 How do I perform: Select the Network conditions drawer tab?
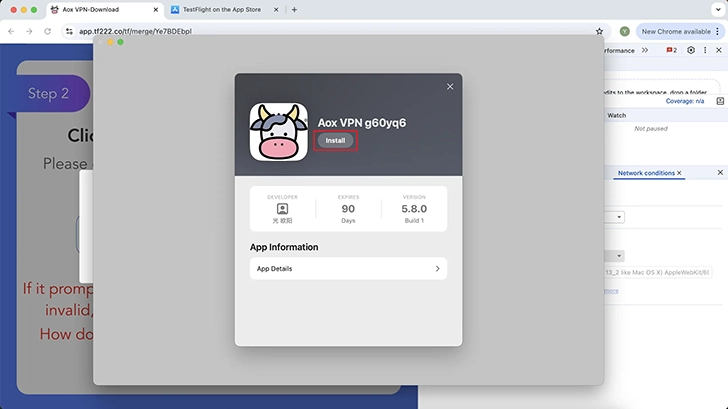pyautogui.click(x=645, y=173)
